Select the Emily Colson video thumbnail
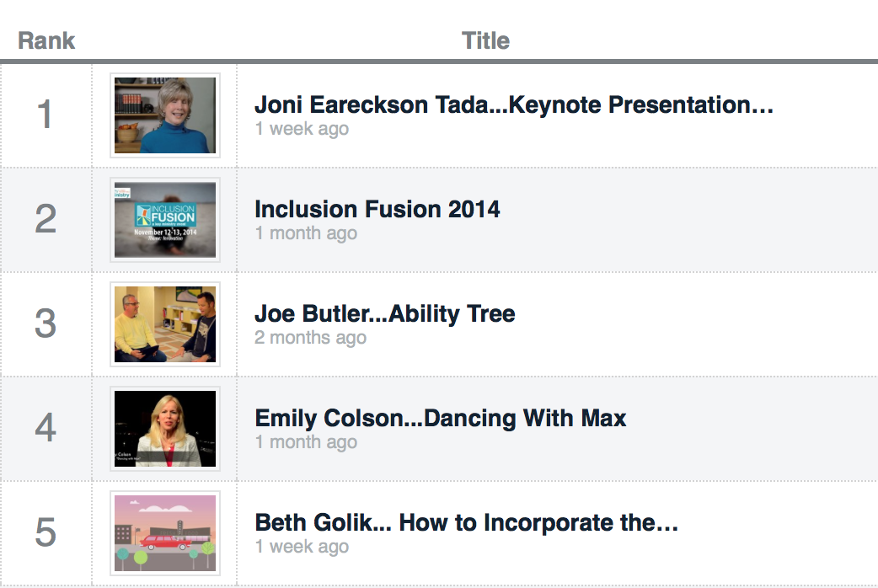The height and width of the screenshot is (588, 878). (x=165, y=429)
